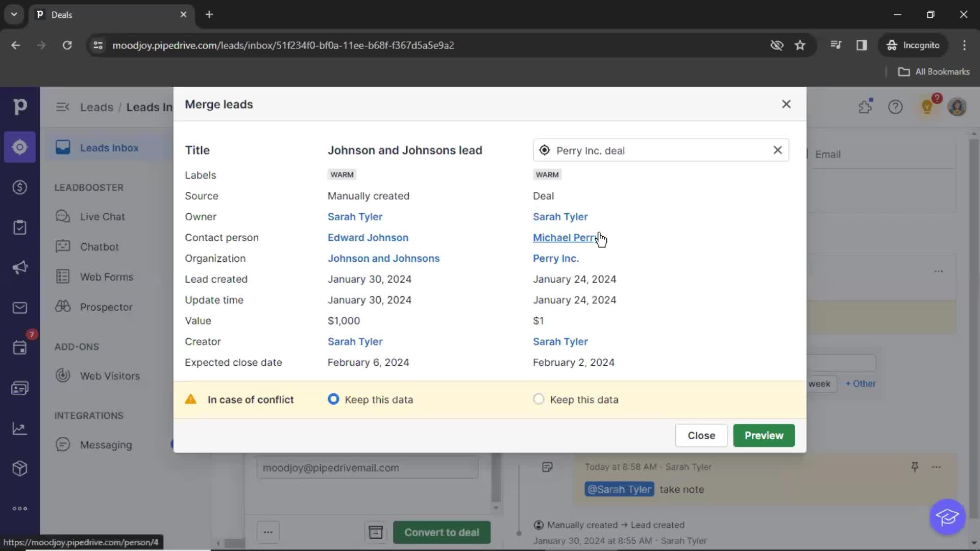Viewport: 980px width, 551px height.
Task: Open Web Visitors add-on
Action: 109,376
